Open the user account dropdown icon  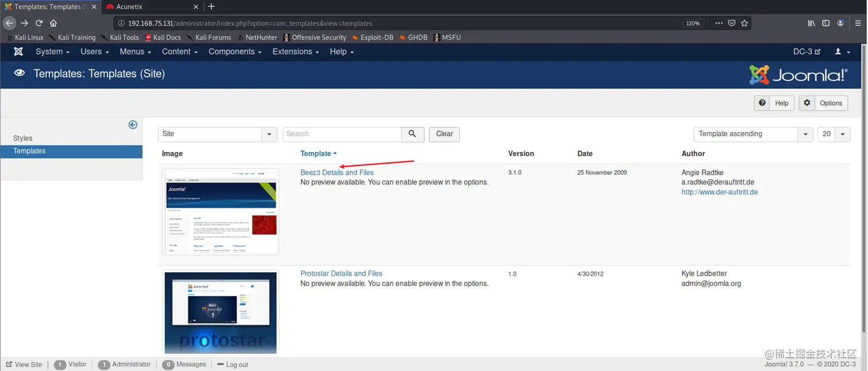click(842, 52)
